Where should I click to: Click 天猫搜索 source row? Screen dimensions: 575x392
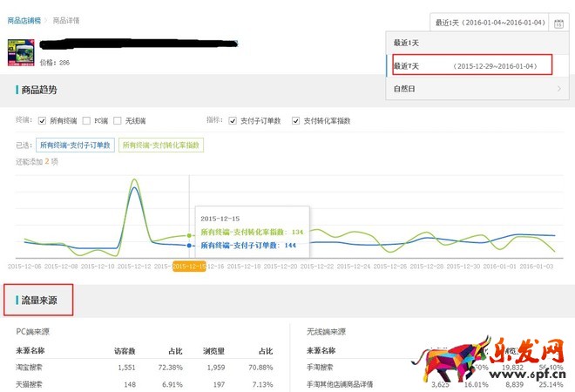click(x=29, y=383)
